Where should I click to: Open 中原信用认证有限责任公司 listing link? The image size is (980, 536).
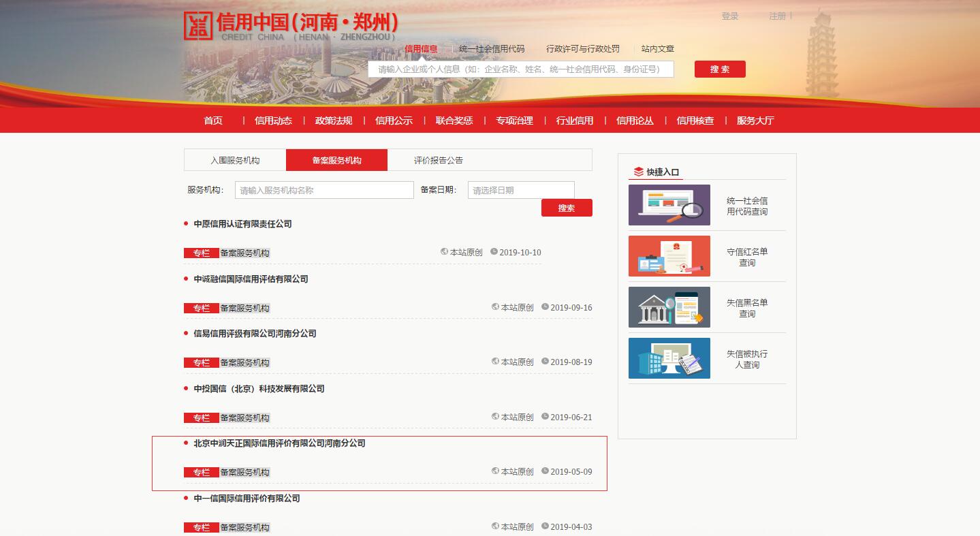click(x=242, y=224)
